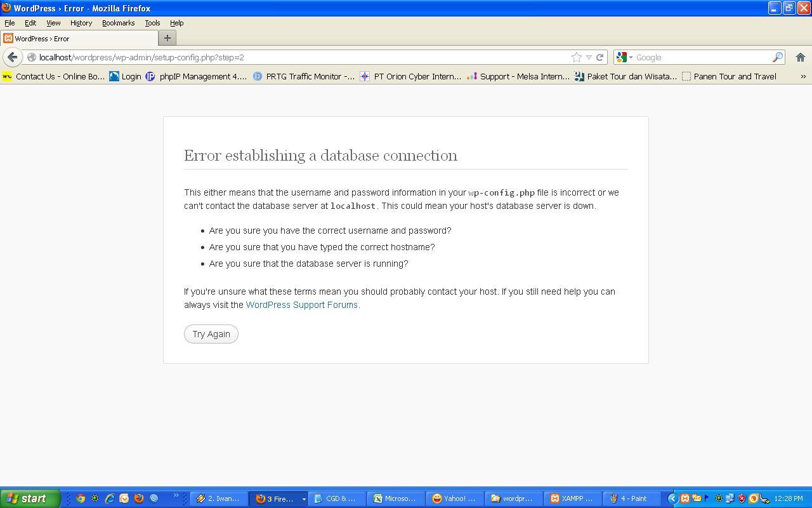Expand hidden quick launch icons chevron

coord(176,495)
